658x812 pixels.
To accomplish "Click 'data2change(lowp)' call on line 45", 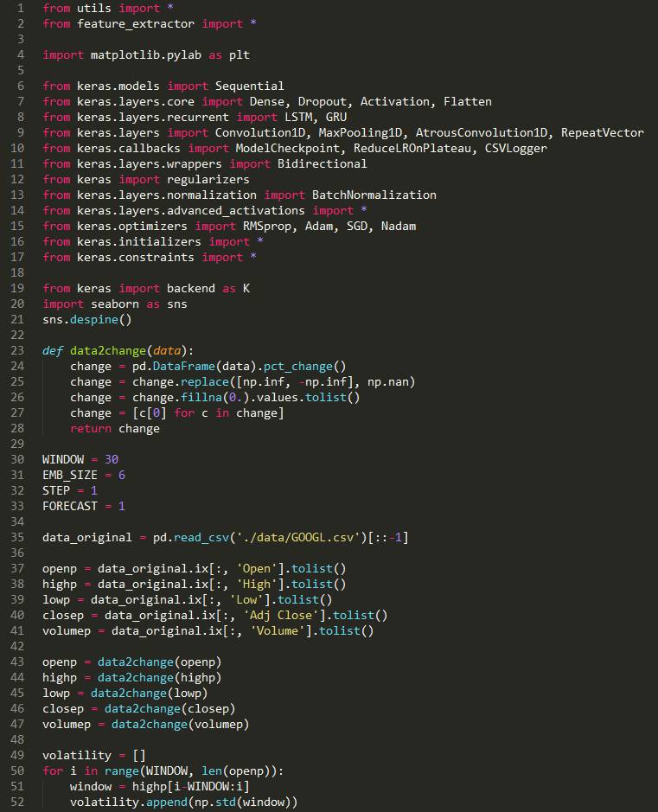I will [x=149, y=693].
